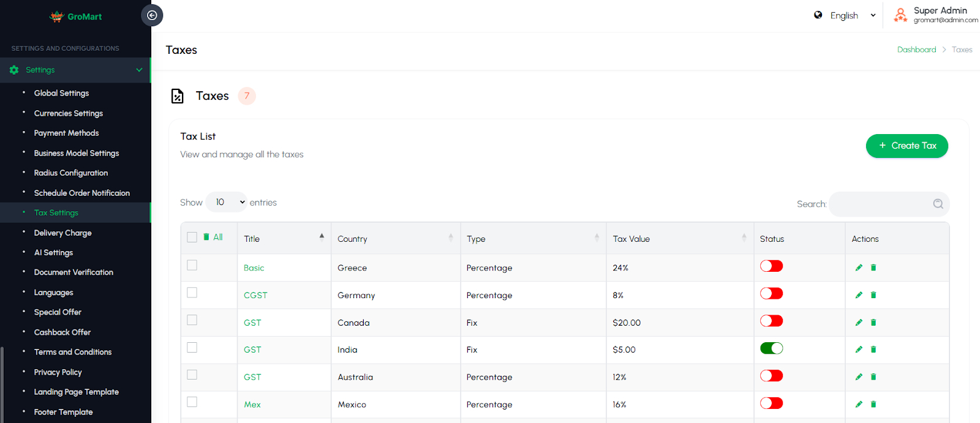
Task: Check the select-all checkbox in table header
Action: click(x=192, y=237)
